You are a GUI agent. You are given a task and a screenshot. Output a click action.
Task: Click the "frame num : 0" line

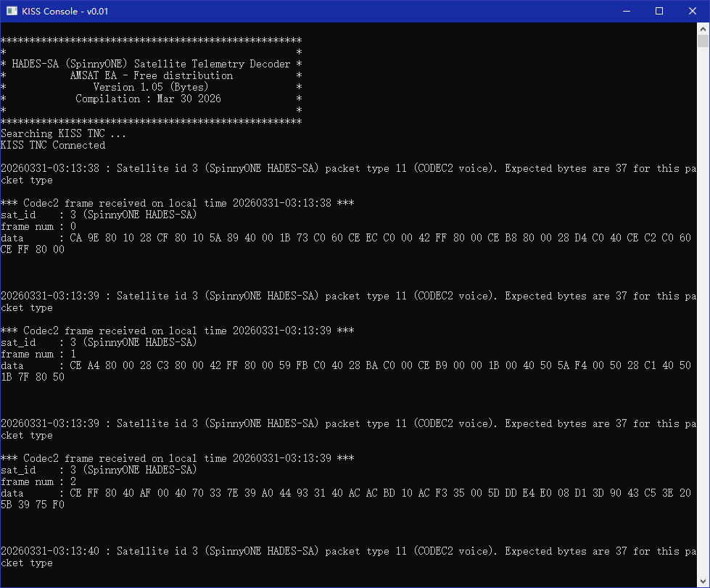point(38,226)
